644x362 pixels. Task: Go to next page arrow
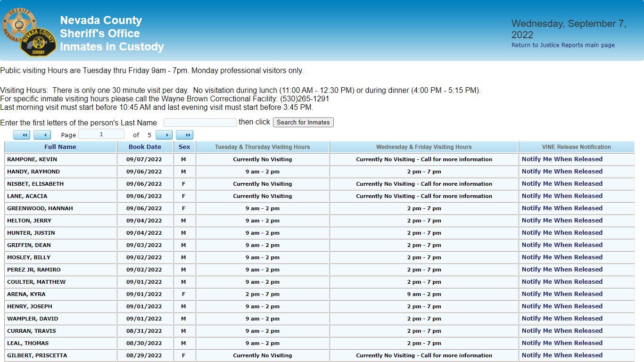click(x=164, y=135)
